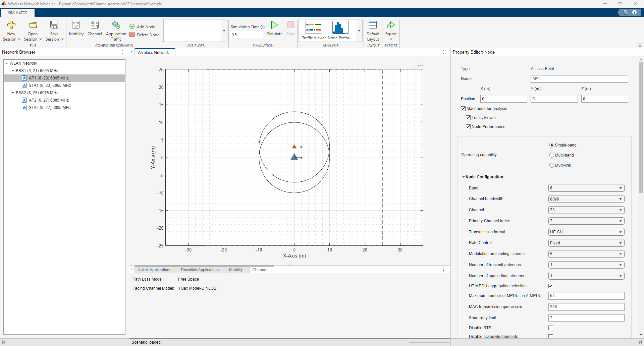Select the Multi-band operating capability
644x346 pixels.
552,155
